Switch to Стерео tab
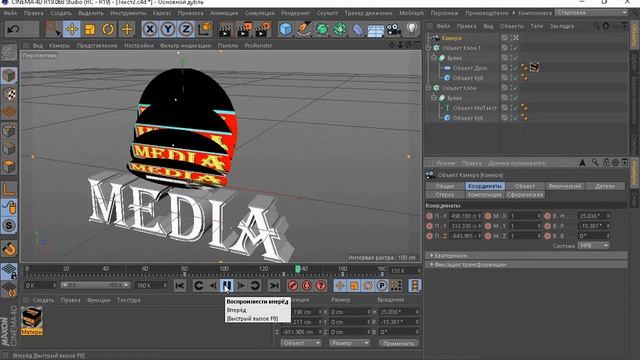 [444, 195]
